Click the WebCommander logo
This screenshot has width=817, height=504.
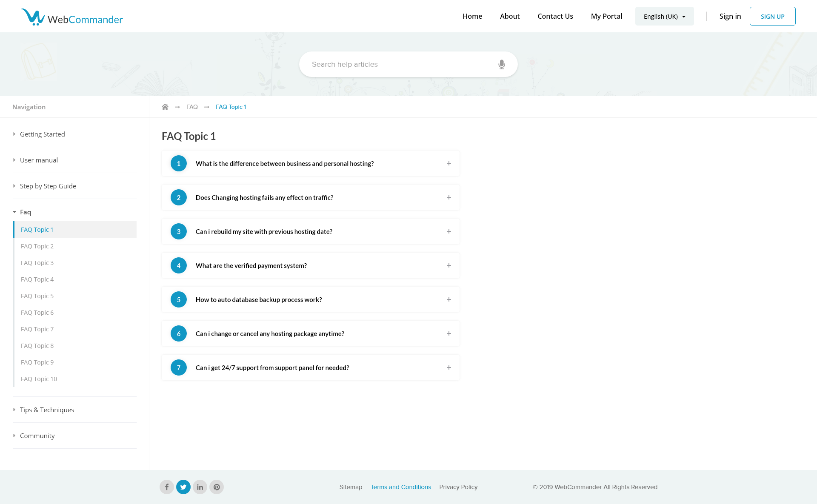click(72, 17)
